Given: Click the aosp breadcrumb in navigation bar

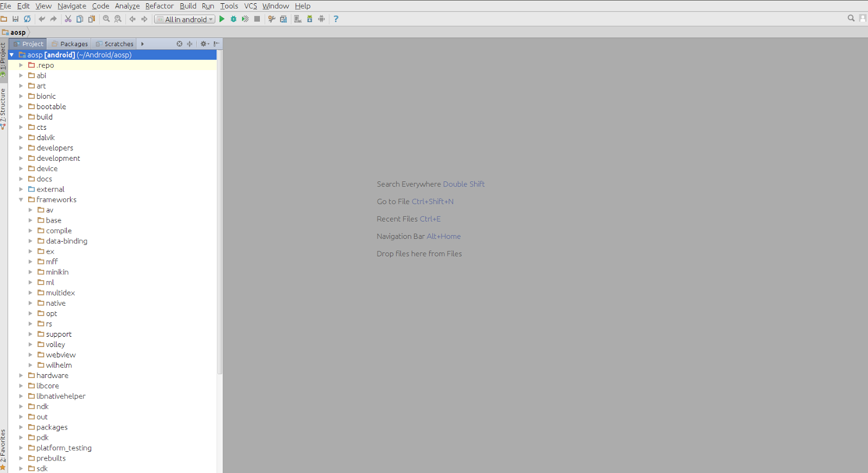Looking at the screenshot, I should (x=14, y=33).
